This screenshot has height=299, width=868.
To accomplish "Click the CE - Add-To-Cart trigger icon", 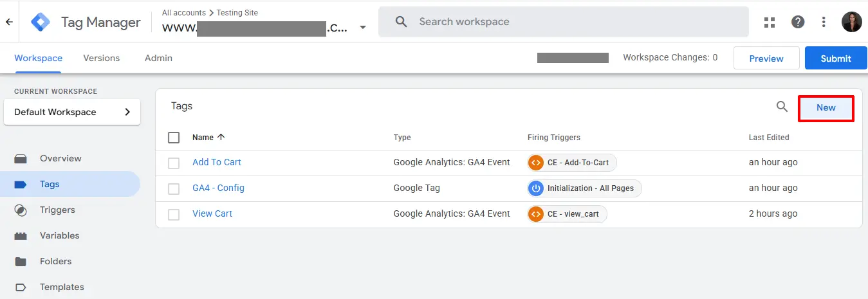I will pyautogui.click(x=536, y=163).
